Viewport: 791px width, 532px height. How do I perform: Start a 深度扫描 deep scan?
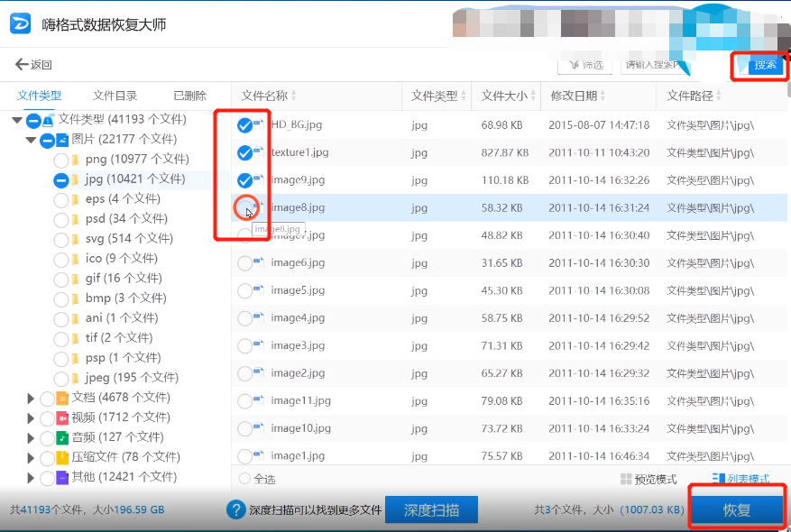point(432,509)
